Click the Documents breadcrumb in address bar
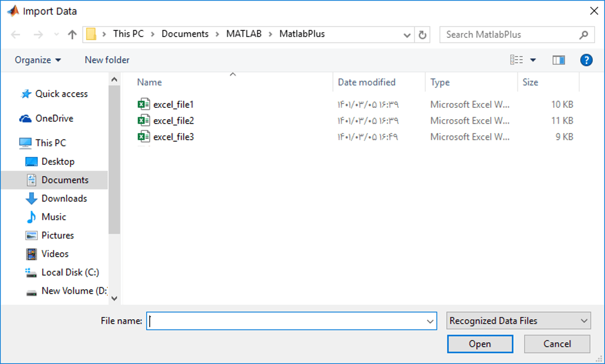 coord(185,33)
